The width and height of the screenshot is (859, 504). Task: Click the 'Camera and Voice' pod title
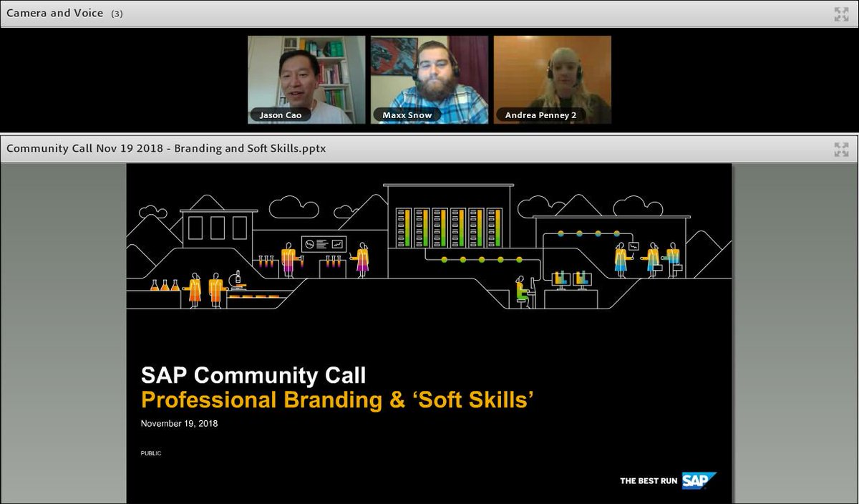click(55, 13)
